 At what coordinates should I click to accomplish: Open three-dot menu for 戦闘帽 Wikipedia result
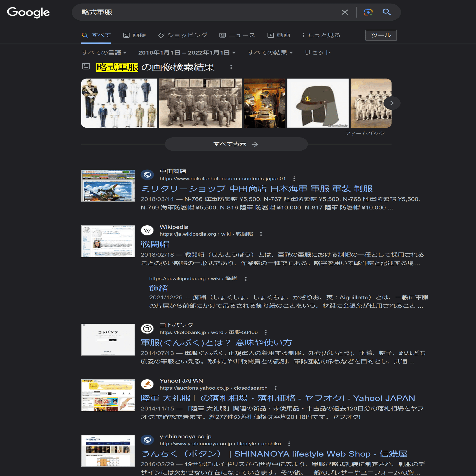(x=261, y=234)
